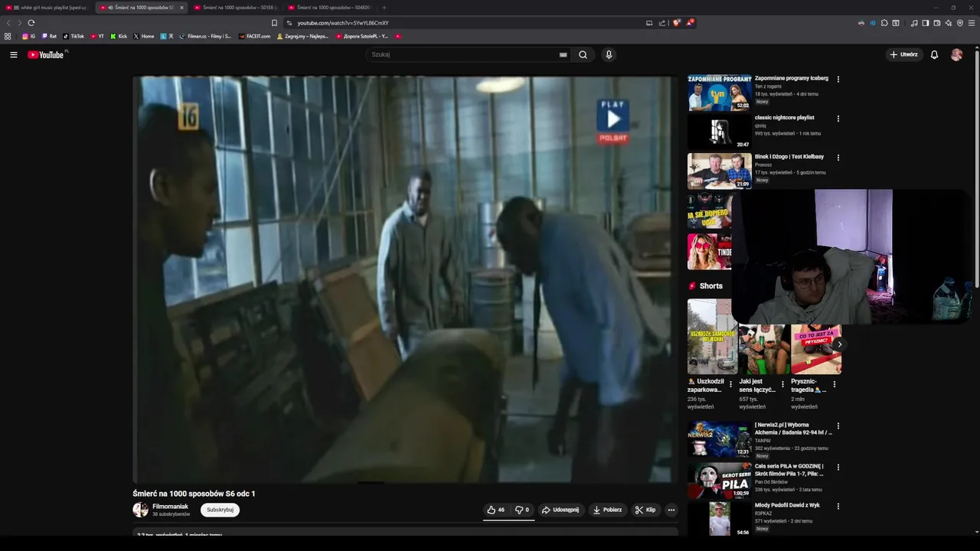The width and height of the screenshot is (980, 551).
Task: Go to the YouTube home logo
Action: click(x=47, y=54)
